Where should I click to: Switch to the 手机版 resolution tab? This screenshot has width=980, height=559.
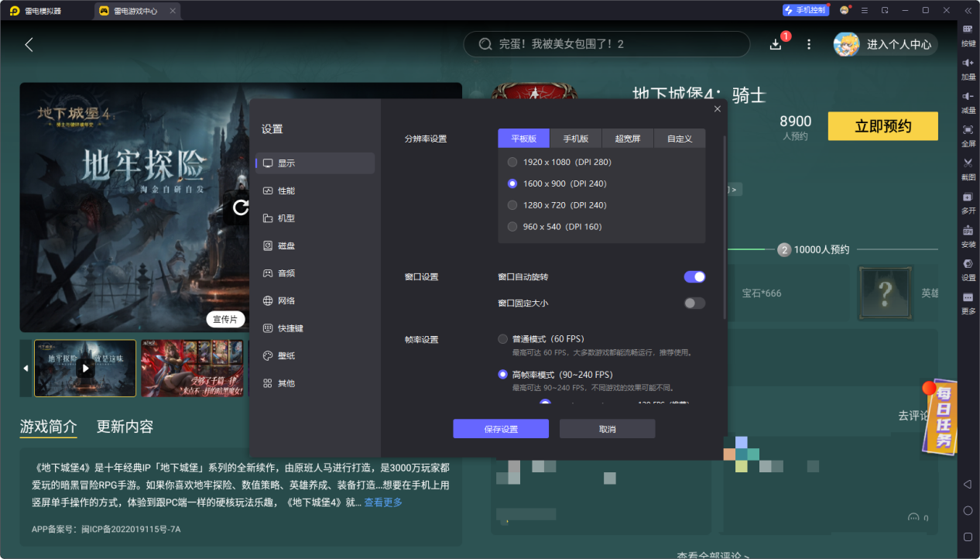coord(575,139)
